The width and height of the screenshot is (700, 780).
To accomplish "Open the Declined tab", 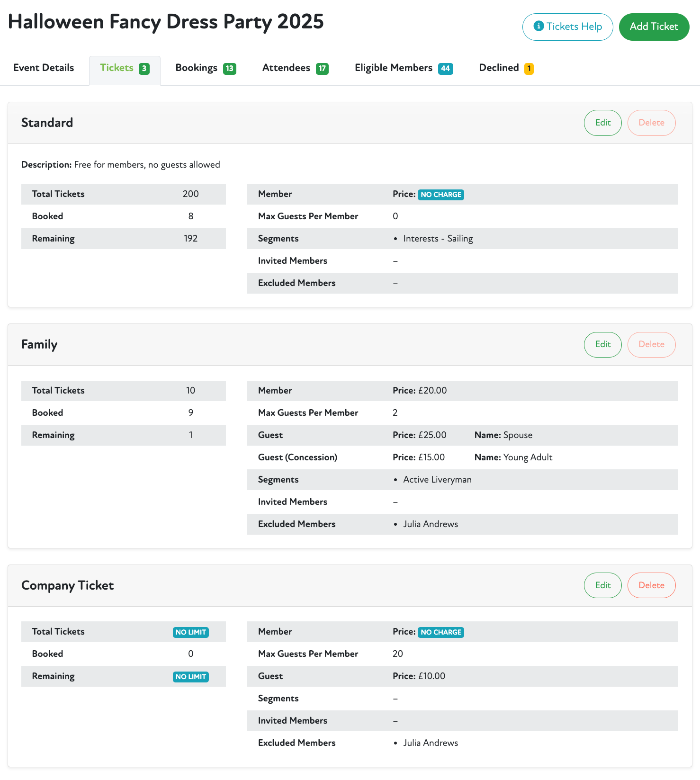I will [x=505, y=68].
